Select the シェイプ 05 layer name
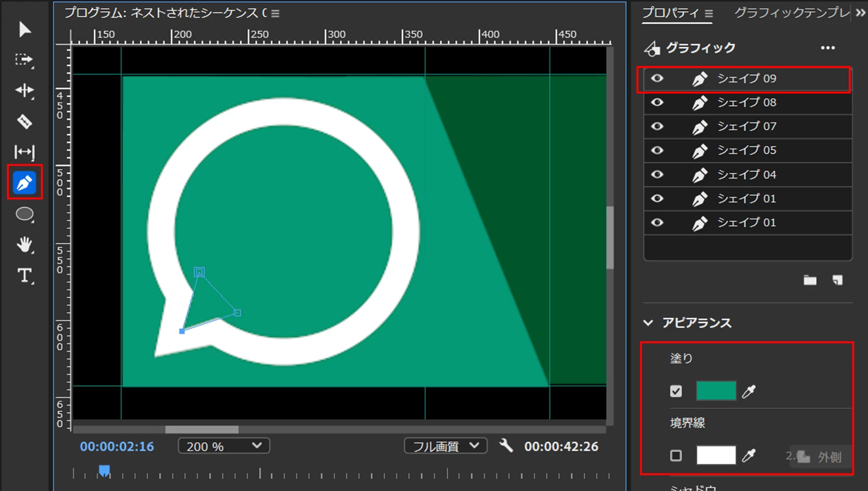Image resolution: width=868 pixels, height=491 pixels. pos(746,150)
